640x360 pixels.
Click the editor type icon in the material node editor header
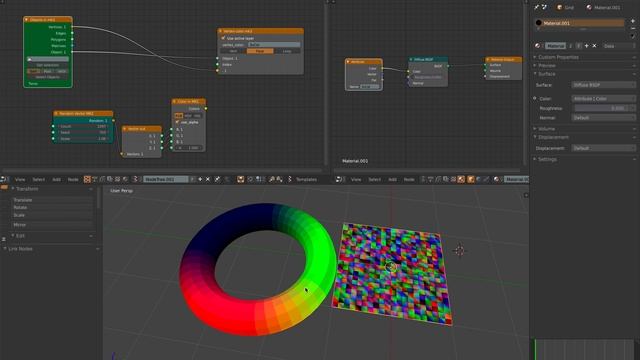[x=340, y=179]
